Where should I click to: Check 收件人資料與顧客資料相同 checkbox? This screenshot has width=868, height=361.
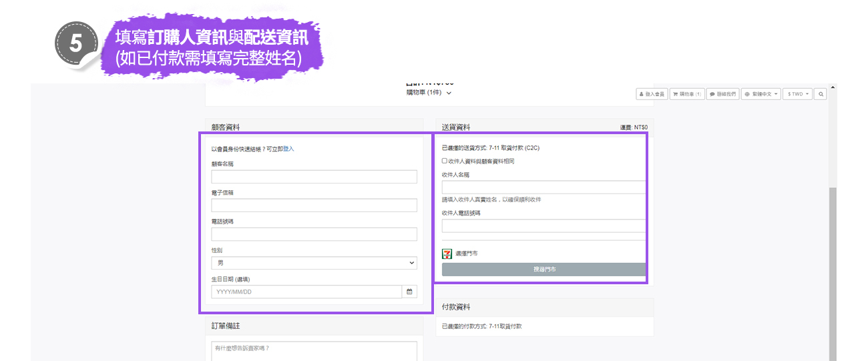coord(445,161)
